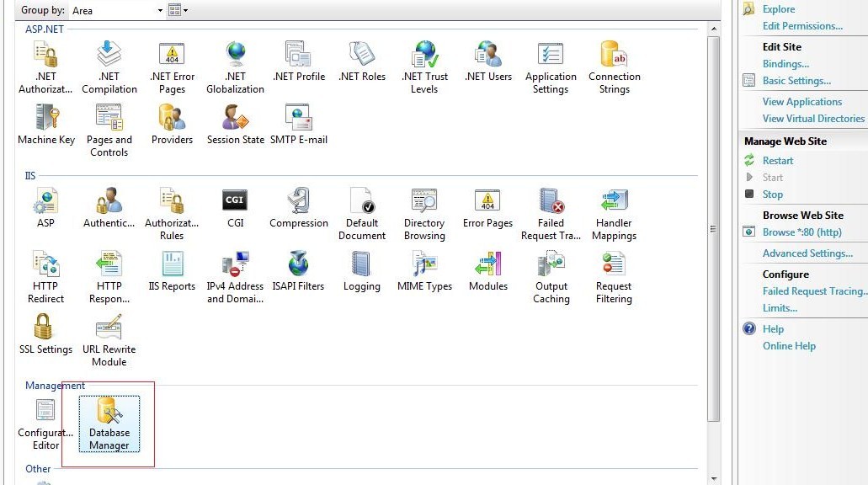Open Session State feature
The width and height of the screenshot is (868, 485).
point(235,125)
